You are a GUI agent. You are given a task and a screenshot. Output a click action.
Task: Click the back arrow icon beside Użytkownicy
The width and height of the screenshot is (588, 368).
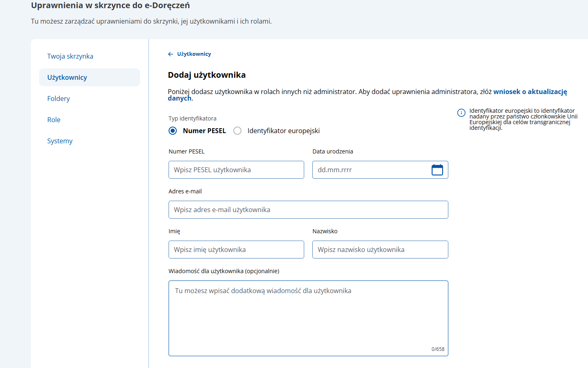tap(171, 54)
